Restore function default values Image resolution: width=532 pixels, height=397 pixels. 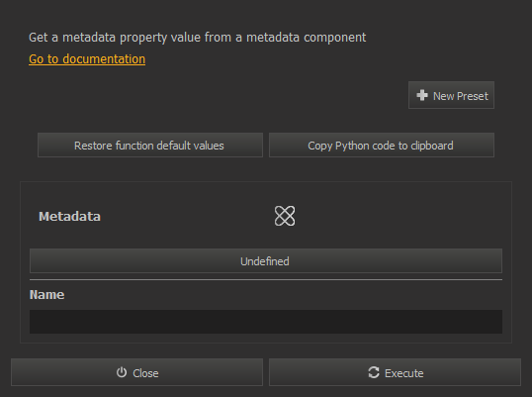(x=150, y=146)
